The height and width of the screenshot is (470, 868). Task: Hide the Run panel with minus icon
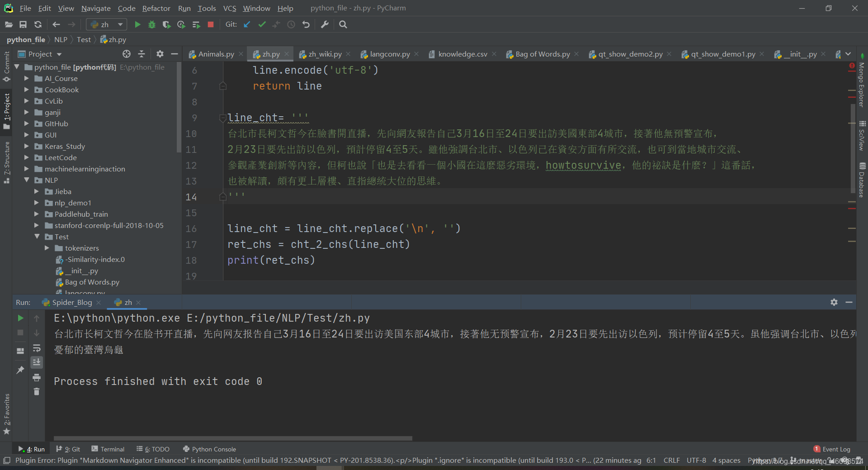[x=849, y=302]
